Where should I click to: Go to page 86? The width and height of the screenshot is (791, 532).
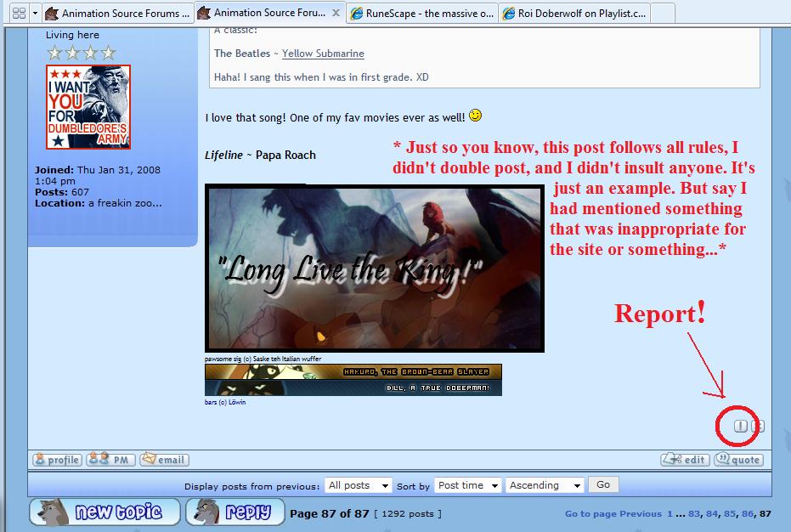tap(748, 514)
